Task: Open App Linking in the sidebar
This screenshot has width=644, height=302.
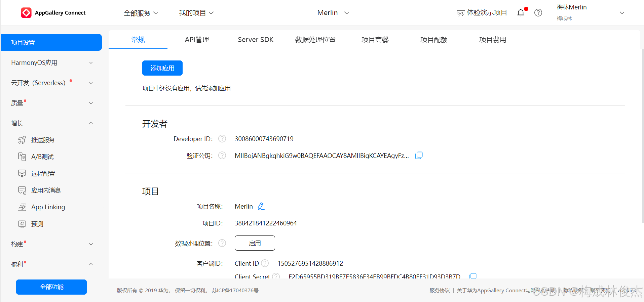Action: pyautogui.click(x=48, y=207)
